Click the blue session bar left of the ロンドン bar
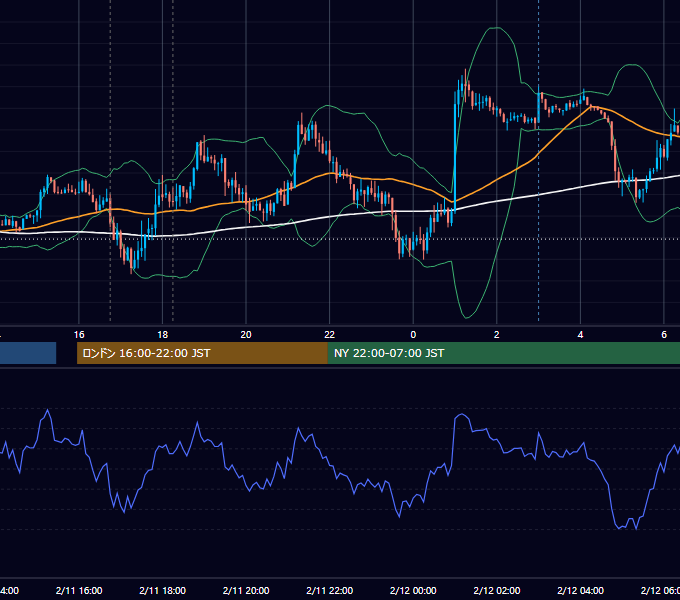680x600 pixels. click(28, 353)
